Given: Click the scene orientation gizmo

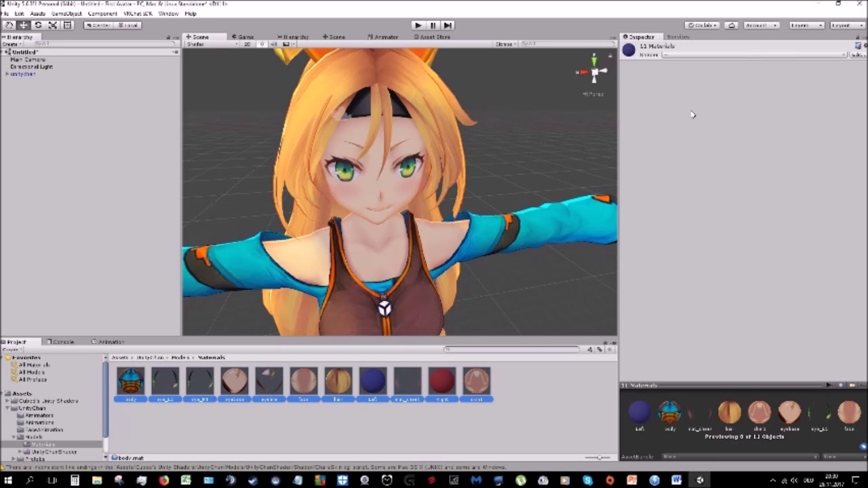Looking at the screenshot, I should pos(593,71).
